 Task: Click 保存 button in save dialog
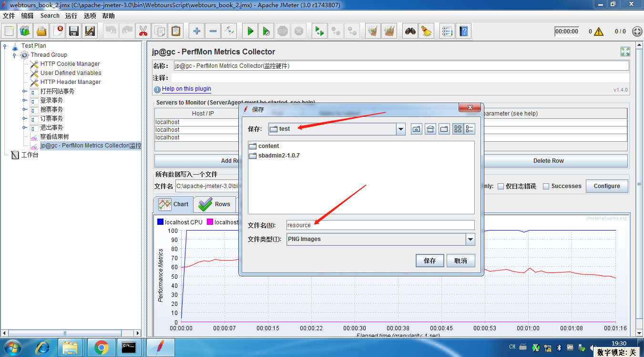(429, 261)
